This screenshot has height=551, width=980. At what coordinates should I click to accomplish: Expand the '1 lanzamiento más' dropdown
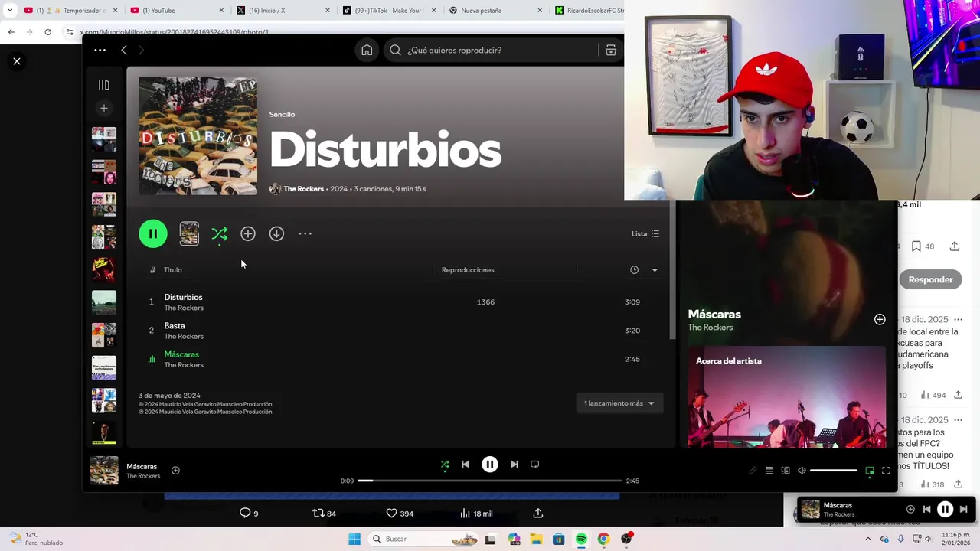coord(619,403)
